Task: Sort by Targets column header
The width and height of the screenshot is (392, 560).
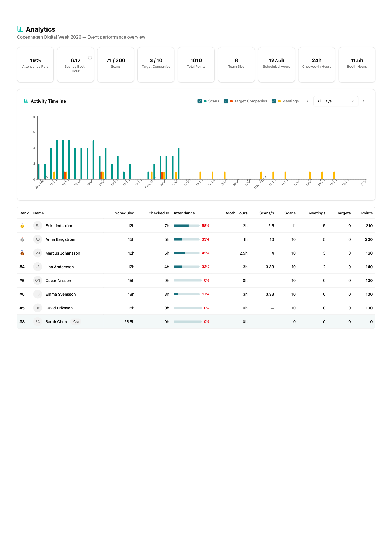Action: 344,213
